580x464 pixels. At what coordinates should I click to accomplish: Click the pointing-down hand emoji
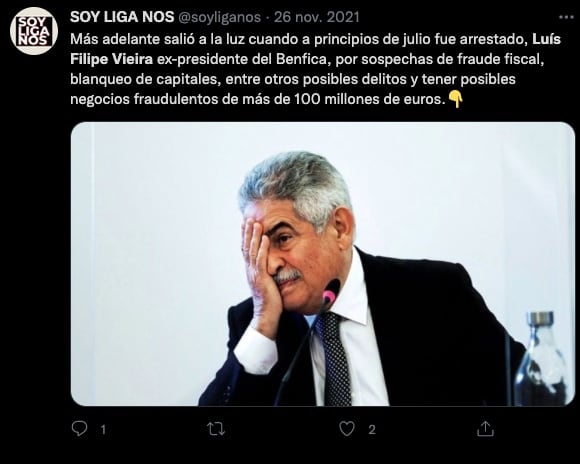click(455, 99)
